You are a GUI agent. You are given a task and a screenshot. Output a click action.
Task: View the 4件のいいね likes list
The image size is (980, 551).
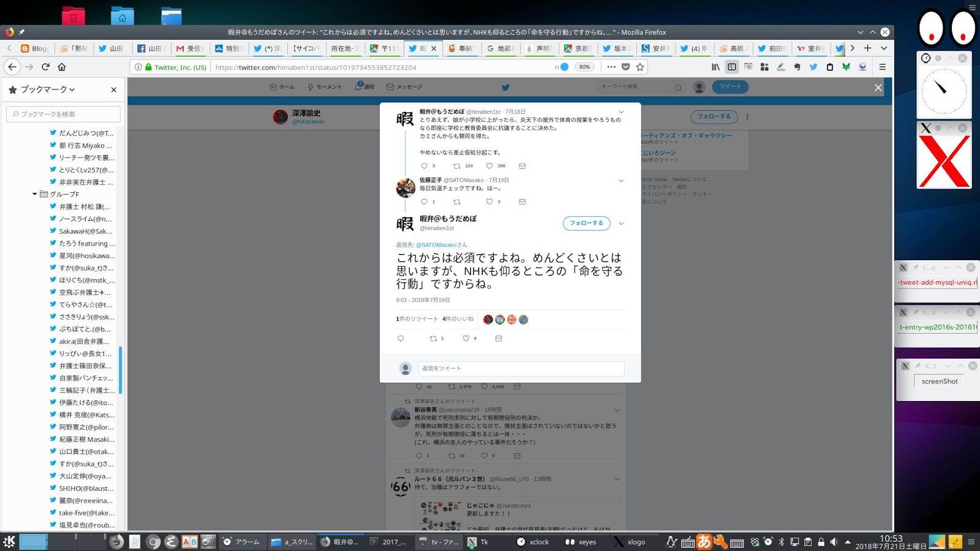pos(458,319)
